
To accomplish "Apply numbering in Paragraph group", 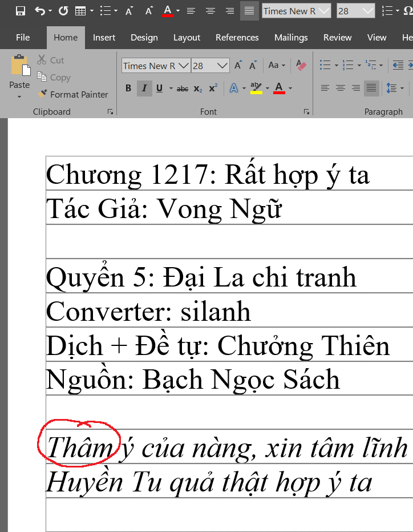I will pyautogui.click(x=348, y=65).
